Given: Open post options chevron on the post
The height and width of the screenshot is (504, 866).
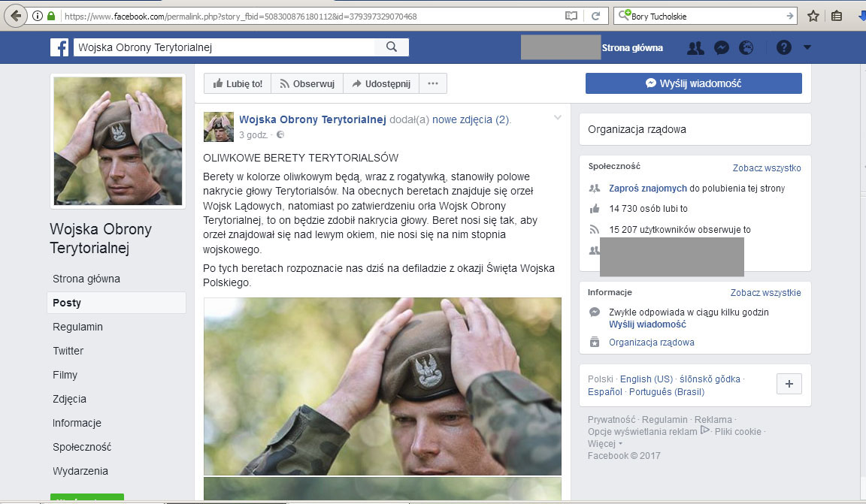Looking at the screenshot, I should (557, 118).
